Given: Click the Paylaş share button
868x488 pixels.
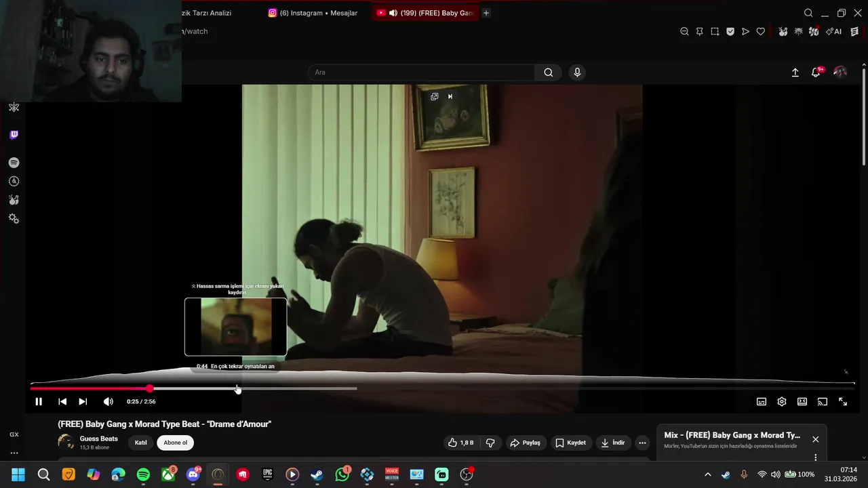Looking at the screenshot, I should (526, 443).
